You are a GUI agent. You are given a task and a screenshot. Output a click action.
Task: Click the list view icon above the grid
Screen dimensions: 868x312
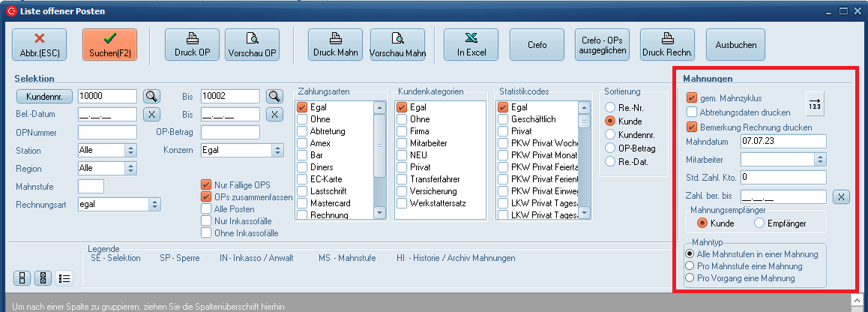[x=64, y=278]
